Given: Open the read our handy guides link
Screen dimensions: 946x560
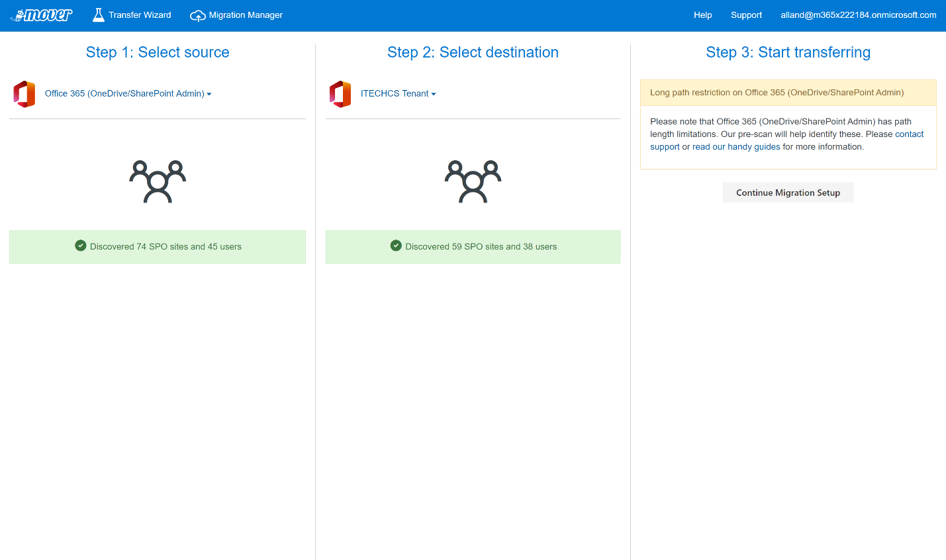Looking at the screenshot, I should point(736,147).
